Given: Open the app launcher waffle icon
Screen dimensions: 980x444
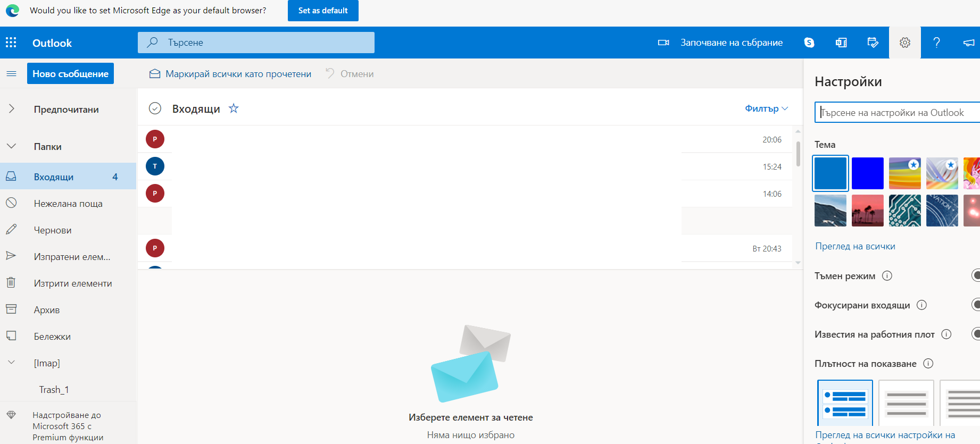Looking at the screenshot, I should 11,43.
